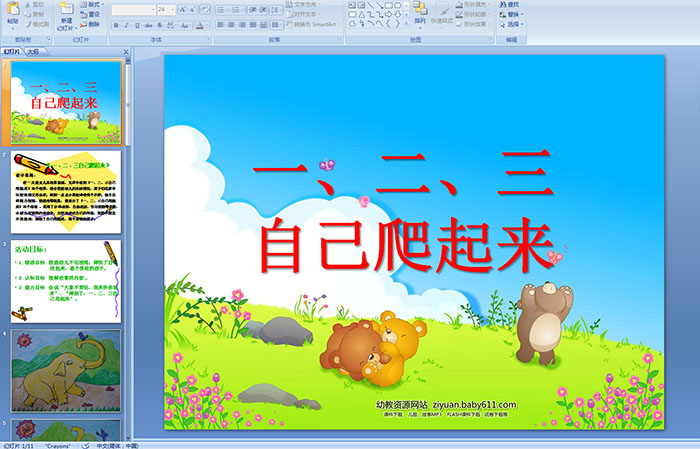Click Convert to SmartArt icon

click(x=289, y=24)
